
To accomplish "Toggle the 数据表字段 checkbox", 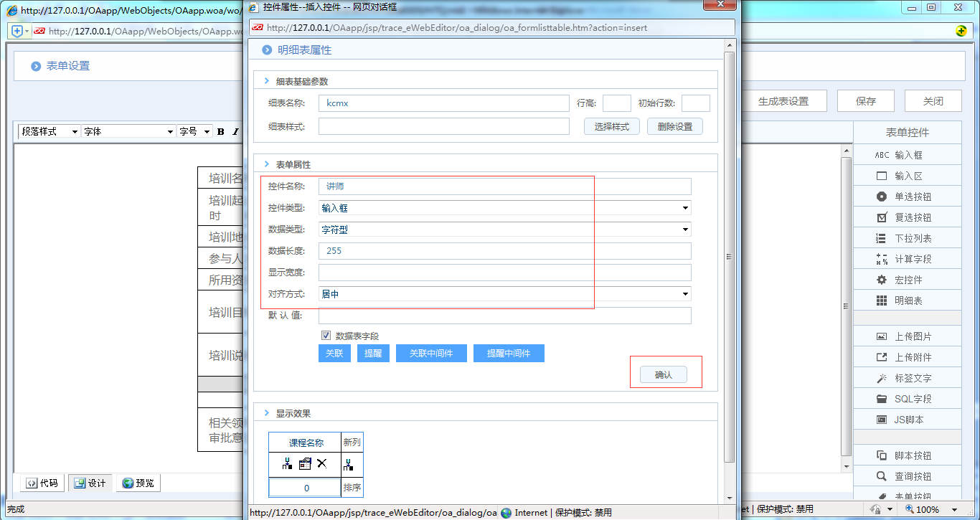I will pos(326,335).
